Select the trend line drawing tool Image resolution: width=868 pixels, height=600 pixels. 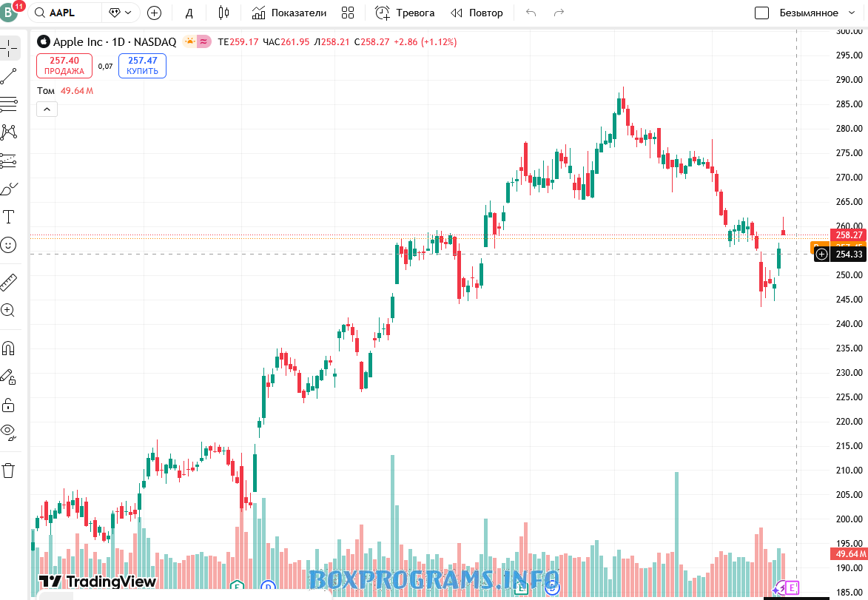(9, 75)
